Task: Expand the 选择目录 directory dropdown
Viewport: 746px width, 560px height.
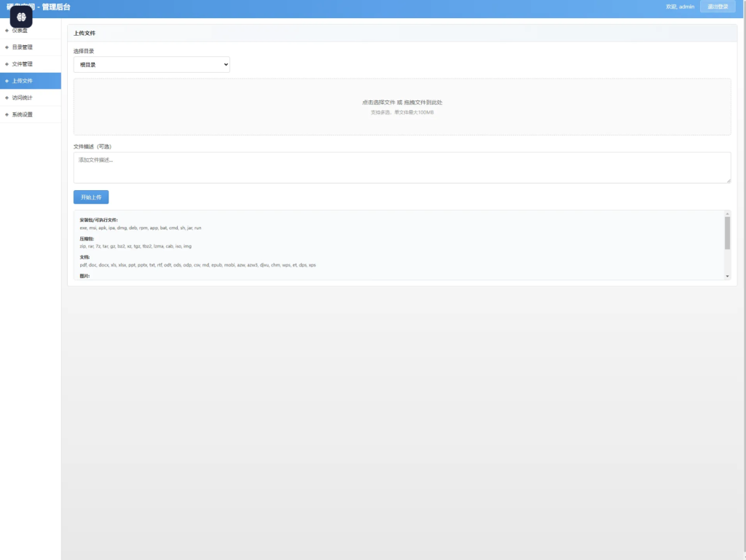Action: (x=152, y=65)
